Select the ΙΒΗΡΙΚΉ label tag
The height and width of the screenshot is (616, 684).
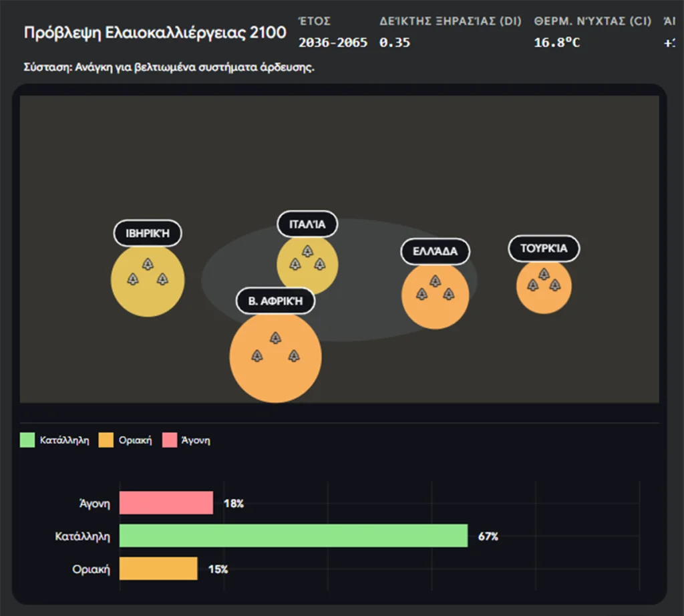[x=147, y=233]
